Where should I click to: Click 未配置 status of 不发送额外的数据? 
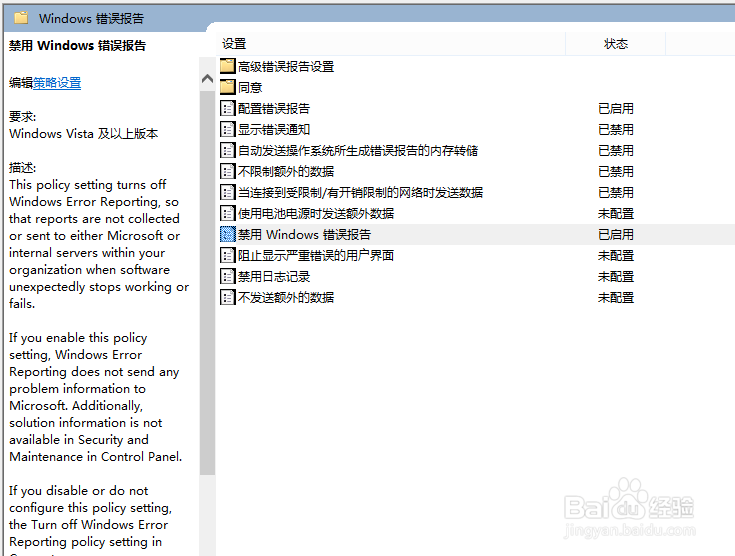(615, 298)
